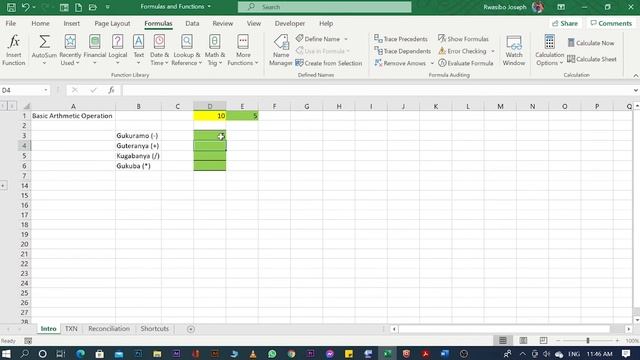Expand the grouped rows plus button

click(x=3, y=186)
